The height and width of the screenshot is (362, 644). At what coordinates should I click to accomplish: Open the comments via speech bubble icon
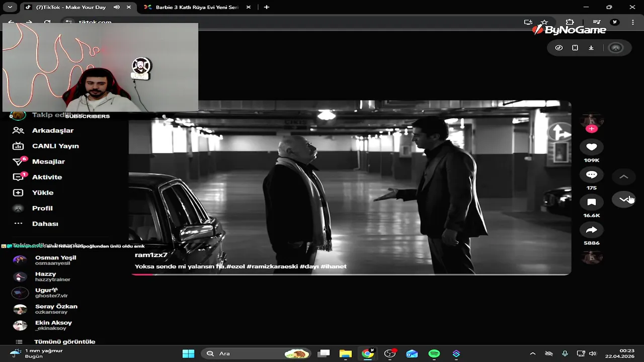point(592,174)
